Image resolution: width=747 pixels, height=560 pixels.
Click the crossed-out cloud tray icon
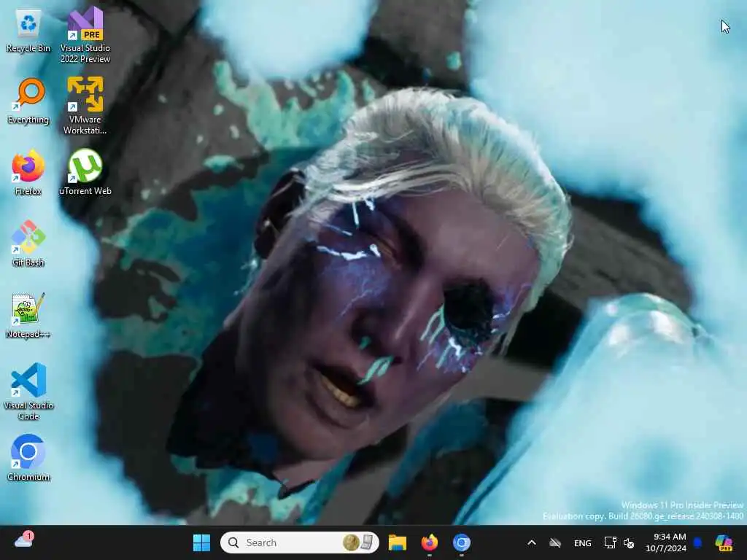(x=555, y=542)
